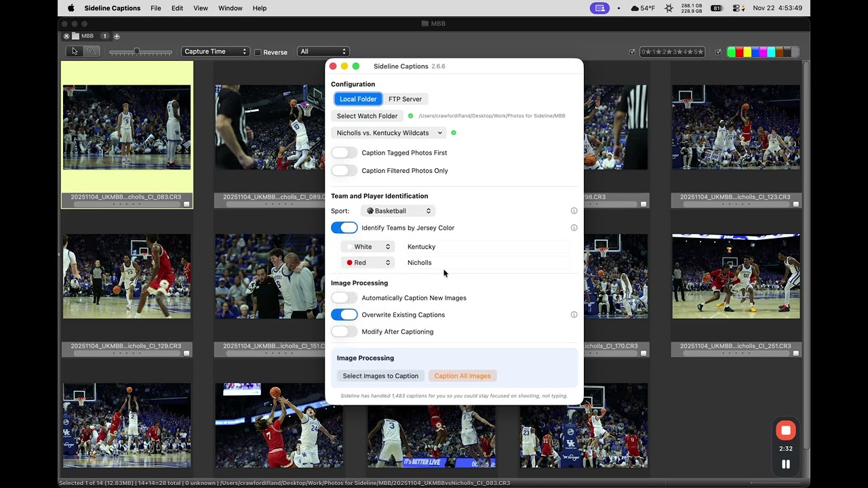Filter by 3-star rating
The image size is (868, 488).
tap(677, 52)
